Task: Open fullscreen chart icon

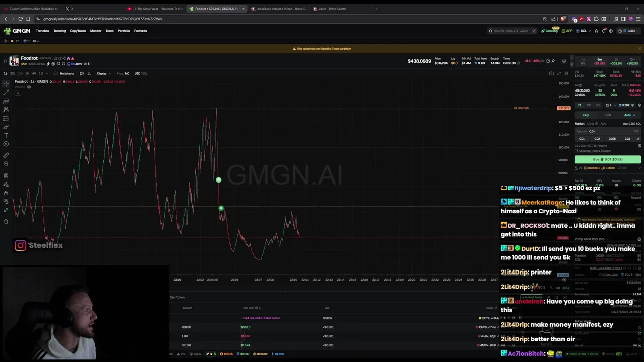Action: coord(559,74)
